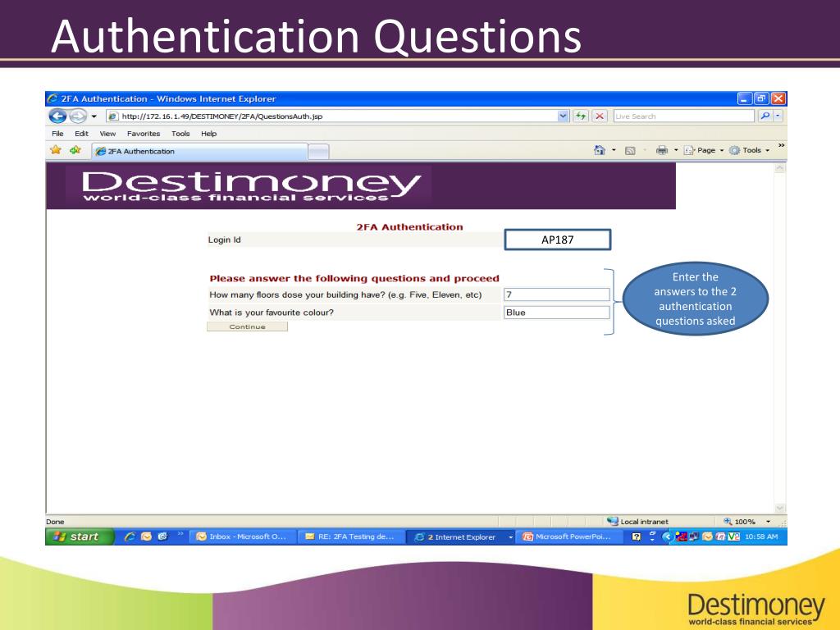Click the page scrollbar down arrow
Viewport: 840px width, 630px height.
pyautogui.click(x=780, y=508)
